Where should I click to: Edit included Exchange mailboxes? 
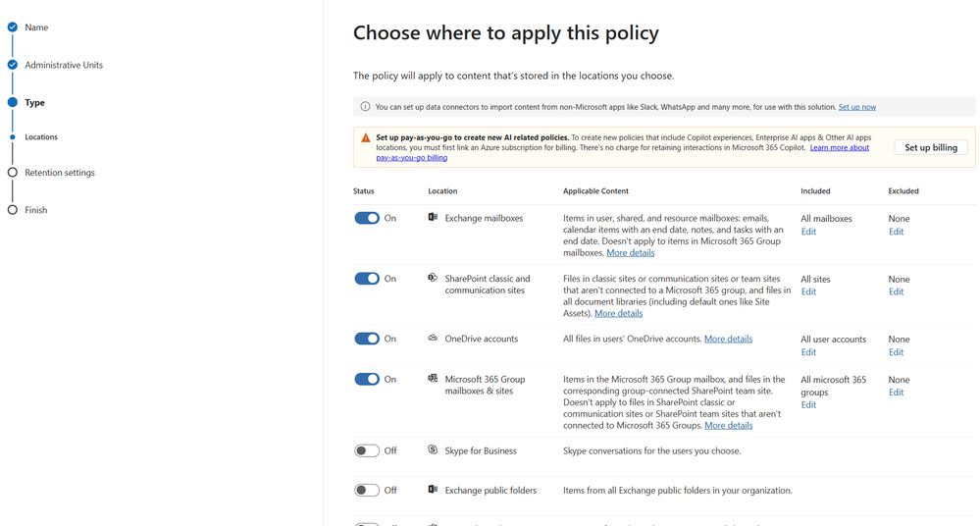pos(808,232)
